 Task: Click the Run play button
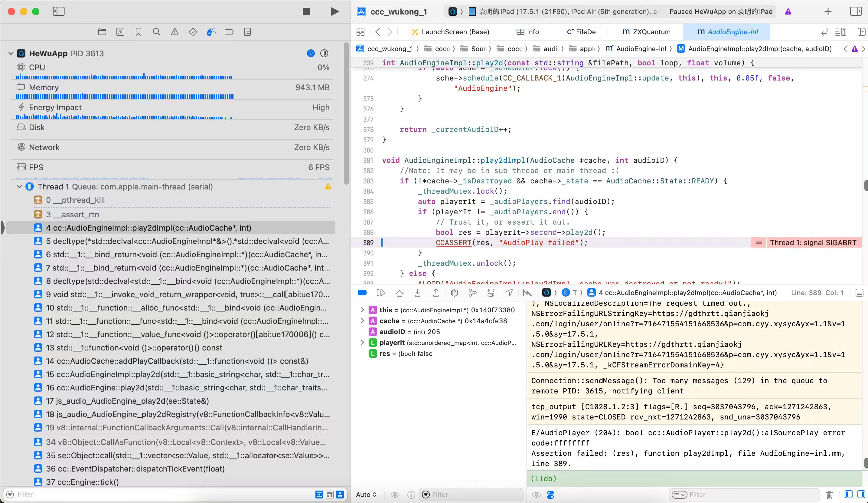(x=334, y=12)
